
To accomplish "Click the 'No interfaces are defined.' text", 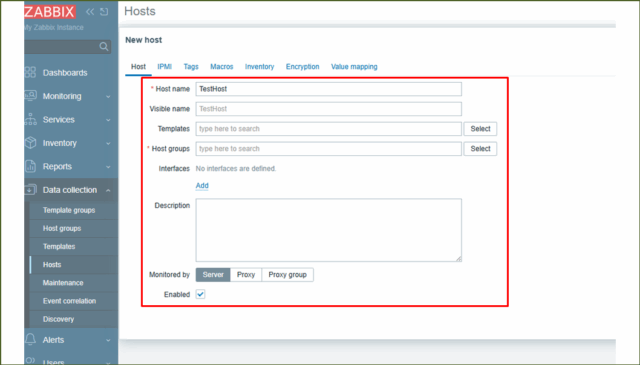I will point(236,169).
